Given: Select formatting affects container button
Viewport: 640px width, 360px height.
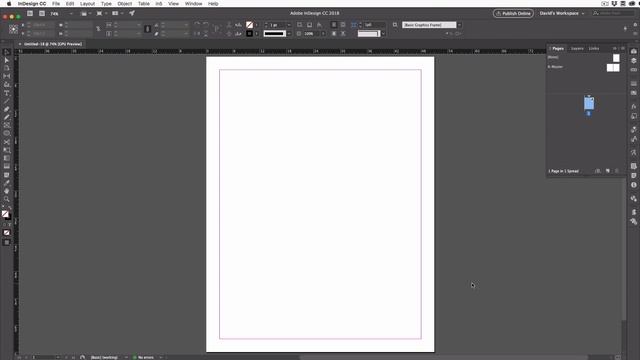Looking at the screenshot, I should 5,224.
